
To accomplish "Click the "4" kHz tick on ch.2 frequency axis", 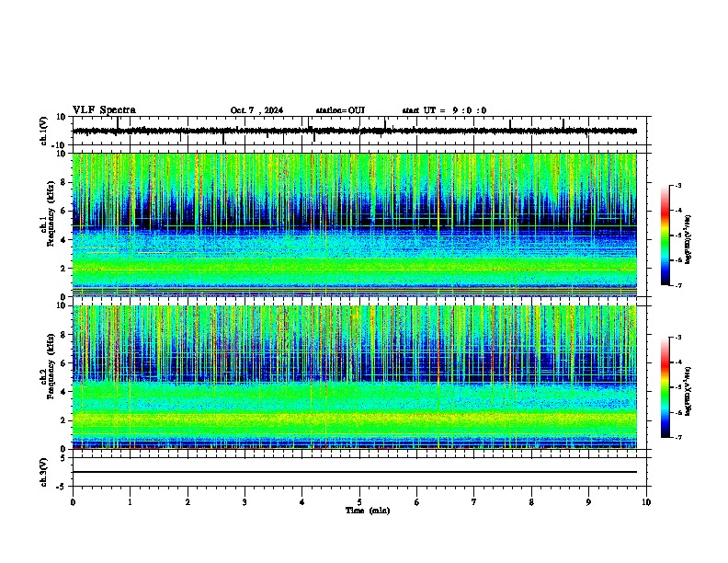I will pyautogui.click(x=64, y=392).
